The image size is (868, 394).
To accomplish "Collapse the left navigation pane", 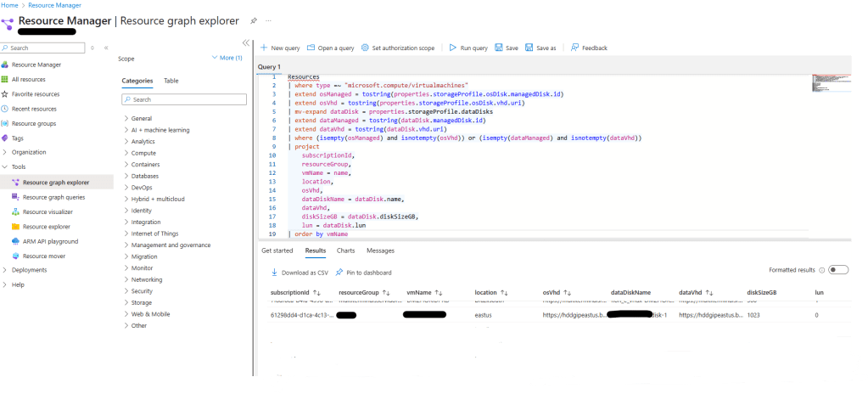I will [246, 42].
